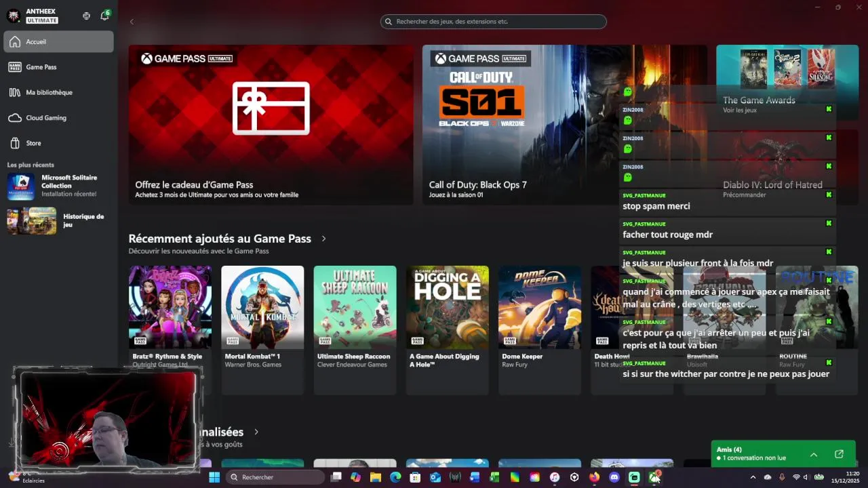Select Game Pass in the sidebar

59,67
